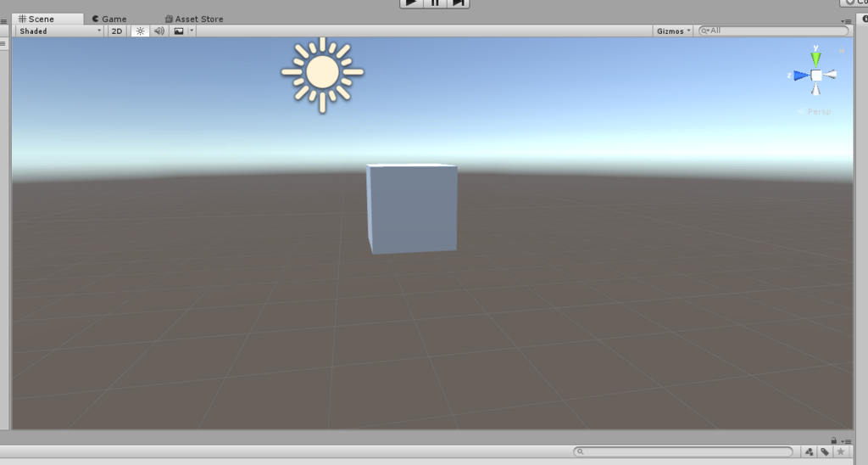The image size is (868, 465).
Task: Open the bottom panel options menu
Action: coord(847,441)
